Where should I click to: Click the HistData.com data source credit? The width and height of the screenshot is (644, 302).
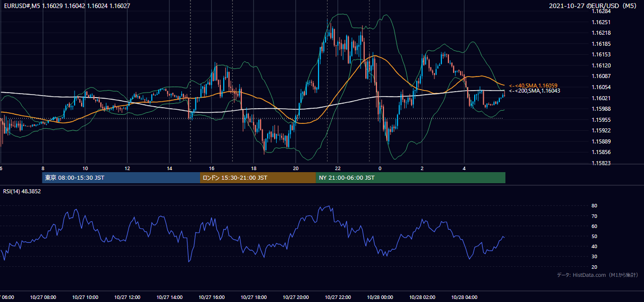[598, 275]
